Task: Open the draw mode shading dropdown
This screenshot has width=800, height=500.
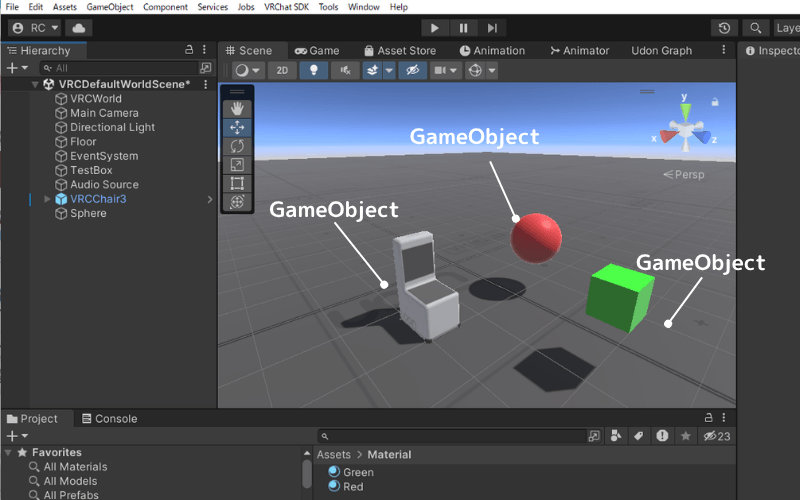Action: point(248,70)
